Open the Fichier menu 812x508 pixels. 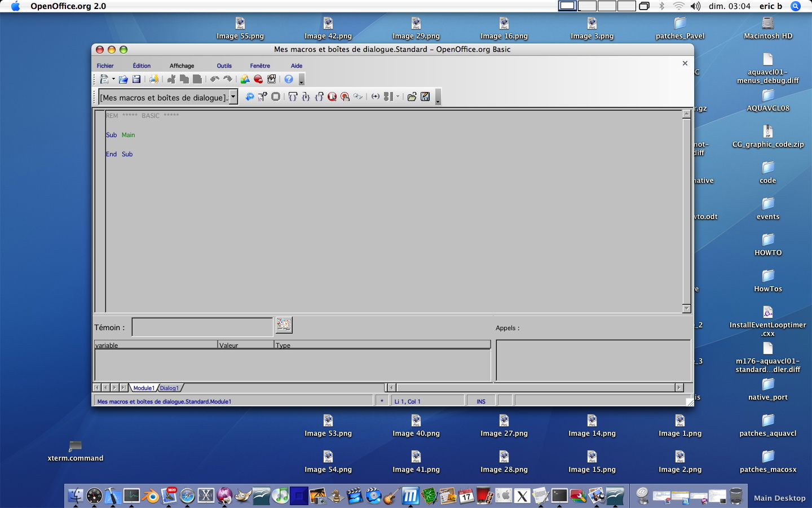click(105, 65)
